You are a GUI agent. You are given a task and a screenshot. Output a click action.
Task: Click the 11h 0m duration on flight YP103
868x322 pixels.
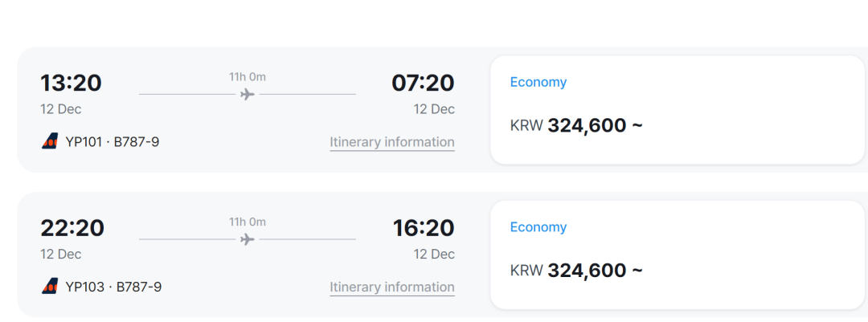coord(248,222)
